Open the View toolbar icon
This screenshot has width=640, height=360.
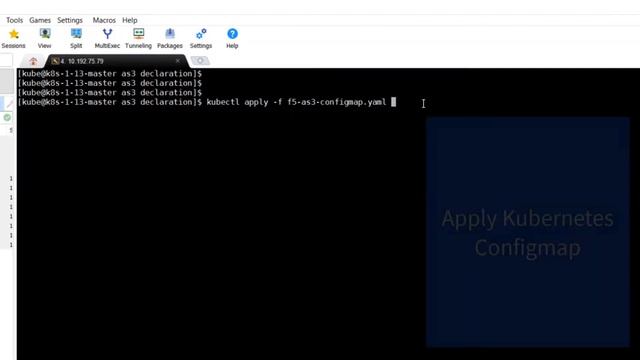[x=44, y=34]
